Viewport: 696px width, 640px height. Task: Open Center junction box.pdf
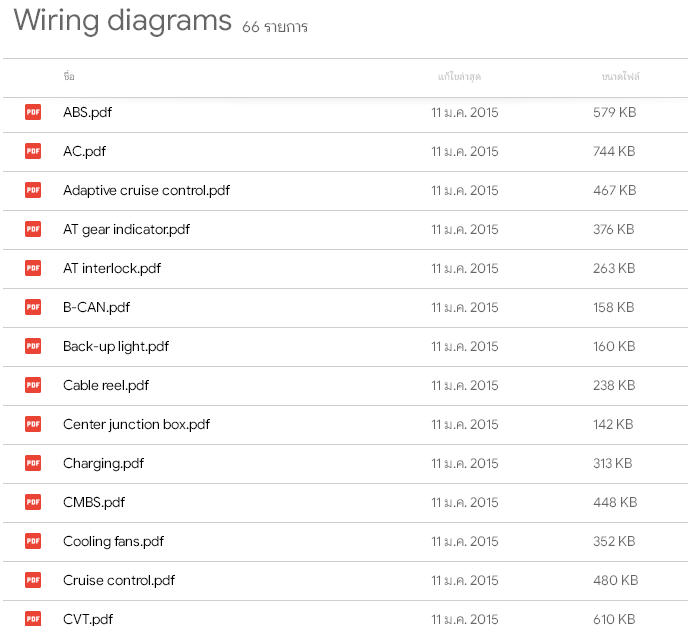click(136, 424)
